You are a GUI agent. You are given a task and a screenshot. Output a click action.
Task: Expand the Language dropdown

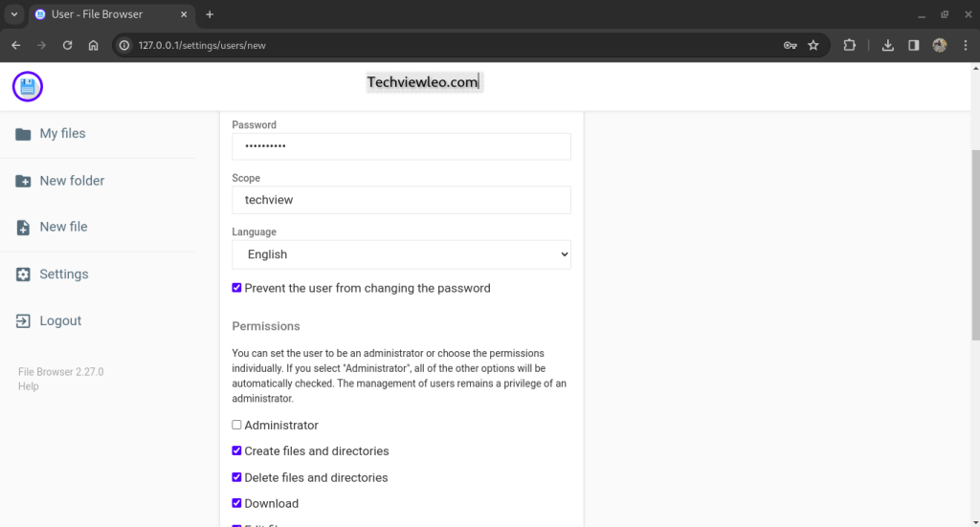click(401, 254)
